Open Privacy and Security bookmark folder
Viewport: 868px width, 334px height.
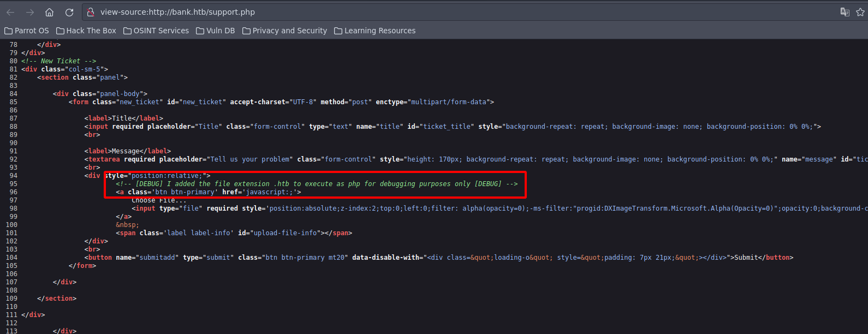pos(284,31)
